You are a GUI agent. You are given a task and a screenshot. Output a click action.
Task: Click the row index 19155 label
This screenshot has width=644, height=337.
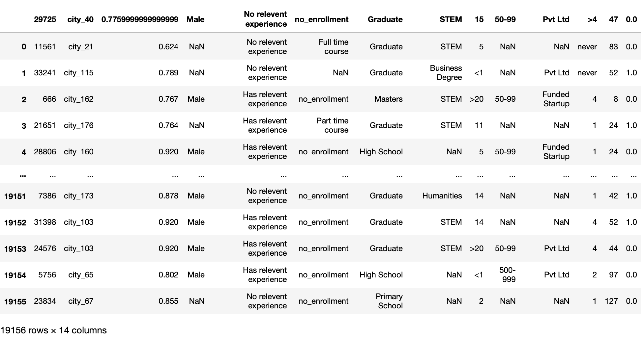click(15, 301)
